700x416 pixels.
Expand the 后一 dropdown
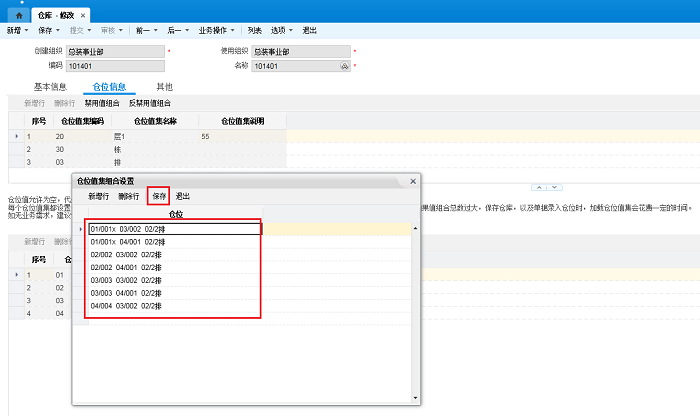click(x=187, y=30)
